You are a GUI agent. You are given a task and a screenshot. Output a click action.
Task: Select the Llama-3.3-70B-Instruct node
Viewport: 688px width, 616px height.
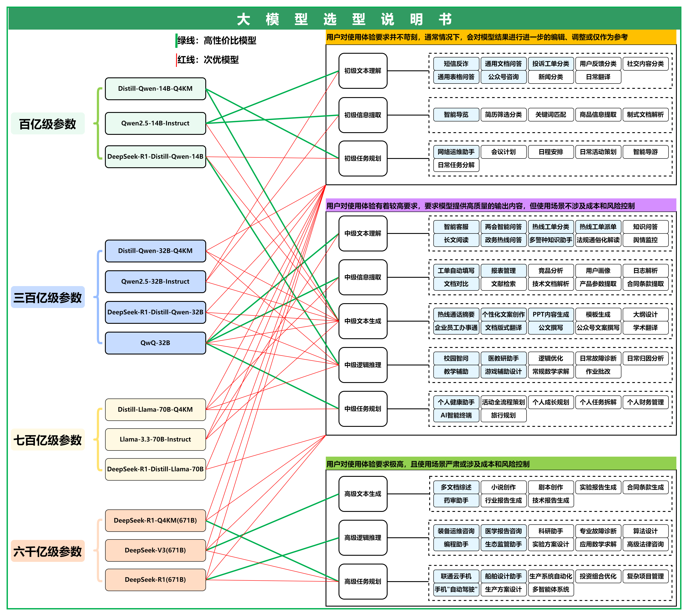155,439
